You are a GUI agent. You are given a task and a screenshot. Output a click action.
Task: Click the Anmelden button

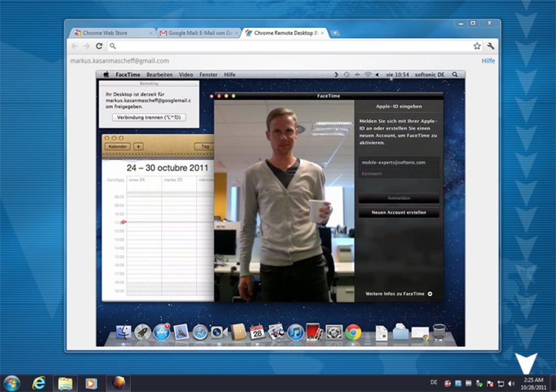[398, 198]
